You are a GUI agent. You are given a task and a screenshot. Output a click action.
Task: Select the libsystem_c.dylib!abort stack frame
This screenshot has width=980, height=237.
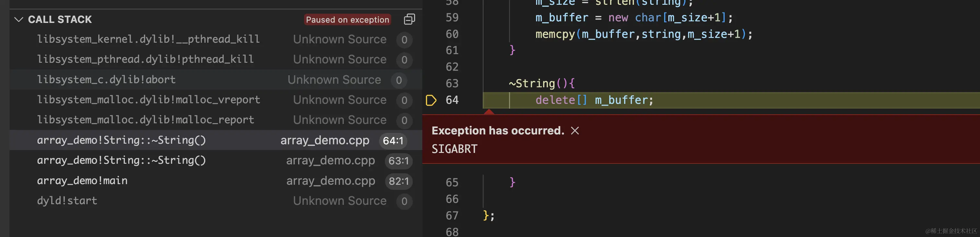click(106, 80)
